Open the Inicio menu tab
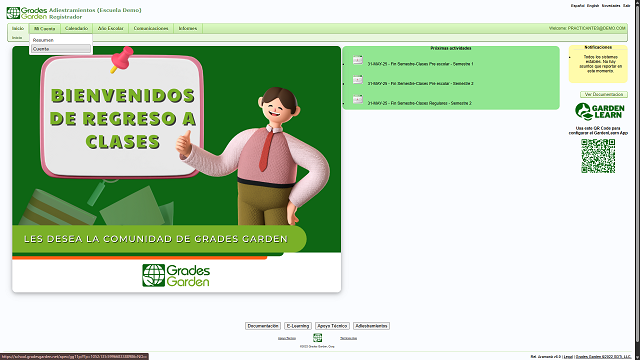Viewport: 640px width, 360px height. click(x=18, y=29)
